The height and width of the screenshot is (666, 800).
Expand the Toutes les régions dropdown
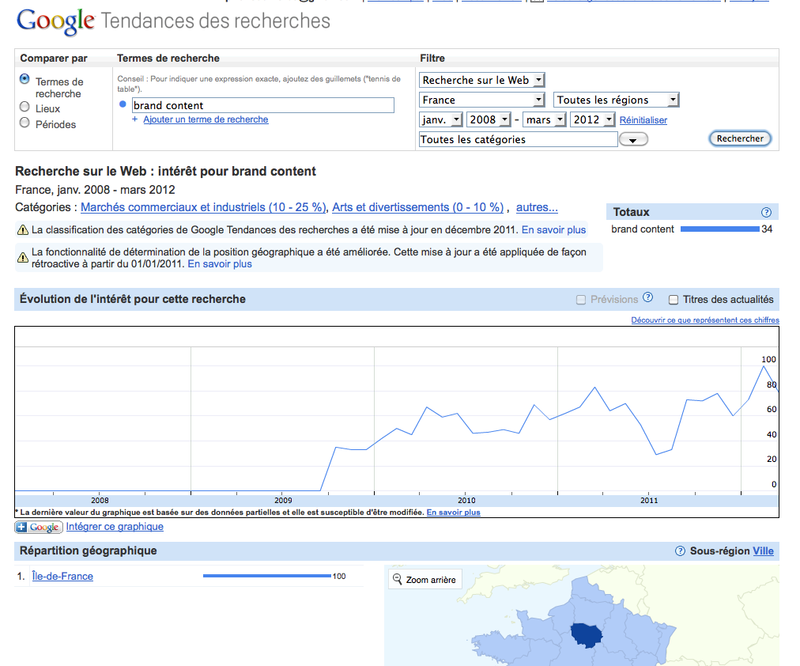[x=616, y=100]
